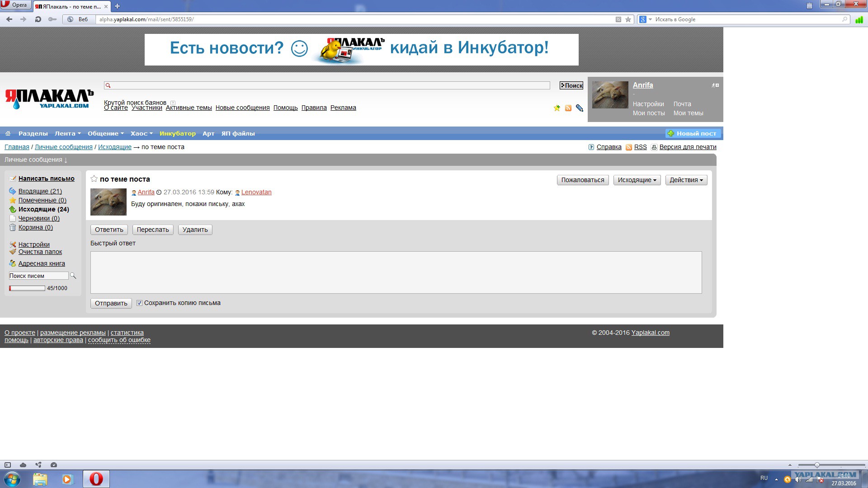The height and width of the screenshot is (488, 868).
Task: Expand the 'Лента' navigation menu
Action: (x=67, y=133)
